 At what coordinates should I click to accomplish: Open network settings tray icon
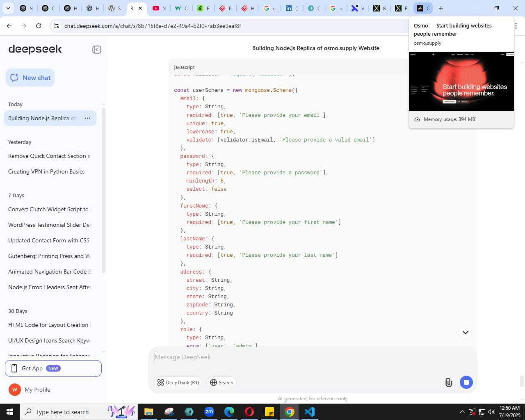point(482,412)
